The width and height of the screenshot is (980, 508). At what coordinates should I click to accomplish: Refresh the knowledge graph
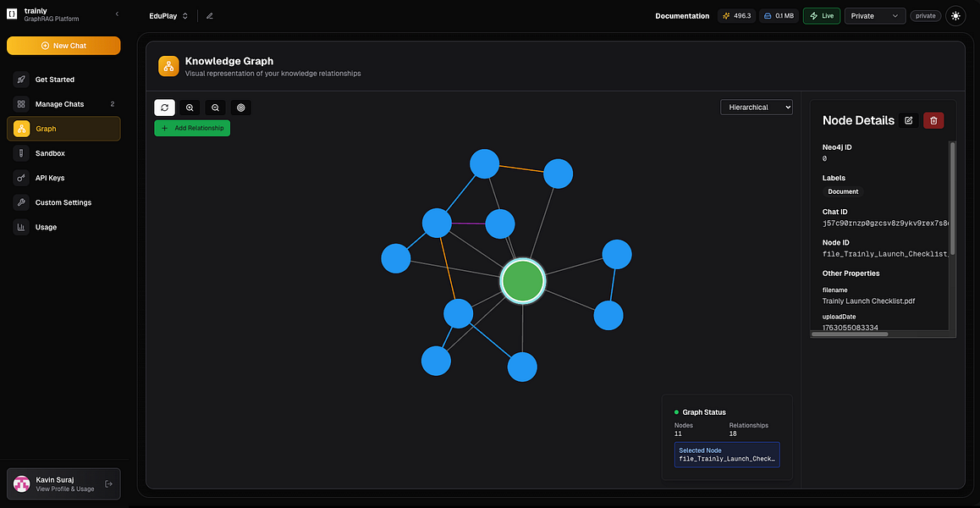tap(164, 108)
